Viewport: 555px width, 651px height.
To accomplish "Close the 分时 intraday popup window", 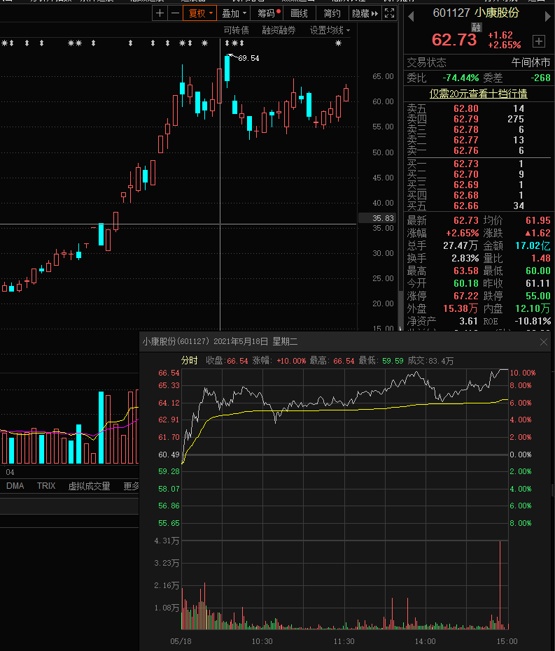I will pos(543,342).
